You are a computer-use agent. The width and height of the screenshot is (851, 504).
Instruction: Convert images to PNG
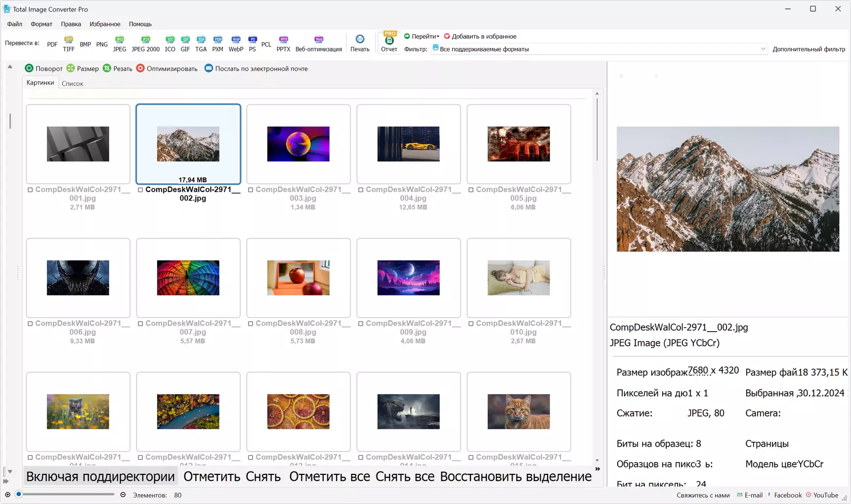coord(102,44)
